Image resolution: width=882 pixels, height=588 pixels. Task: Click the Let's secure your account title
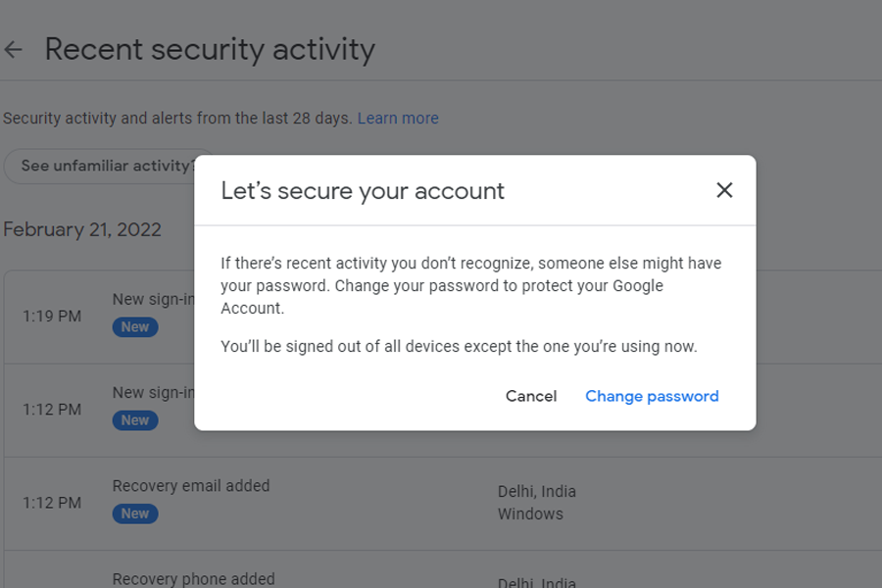(x=363, y=190)
